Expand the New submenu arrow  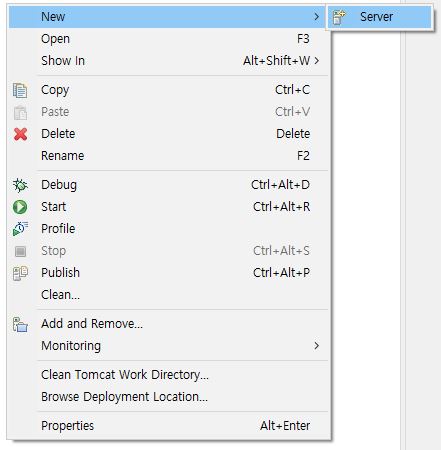tap(316, 16)
